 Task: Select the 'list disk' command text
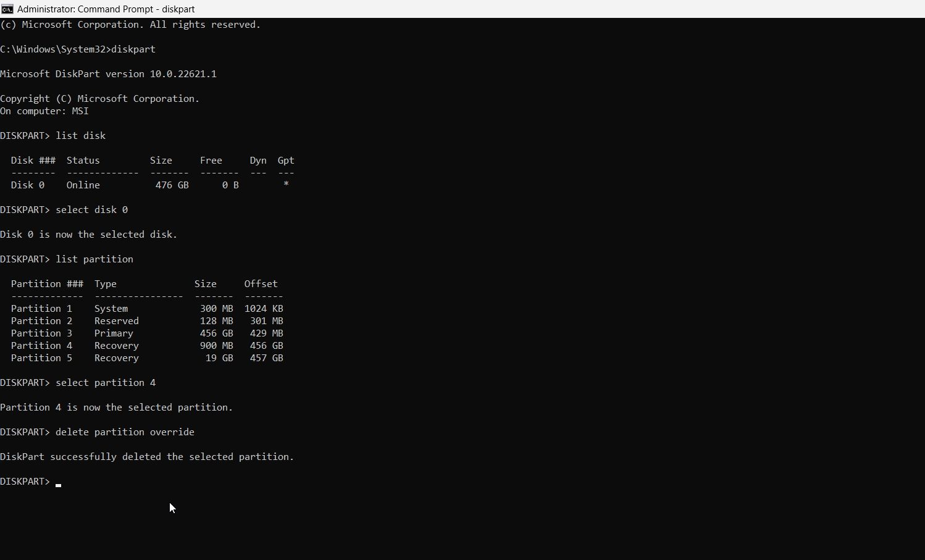coord(80,135)
